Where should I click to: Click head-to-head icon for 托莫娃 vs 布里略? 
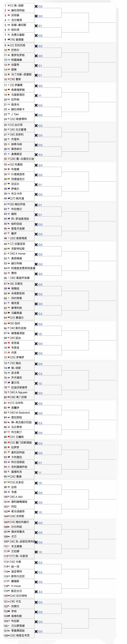coord(36,165)
